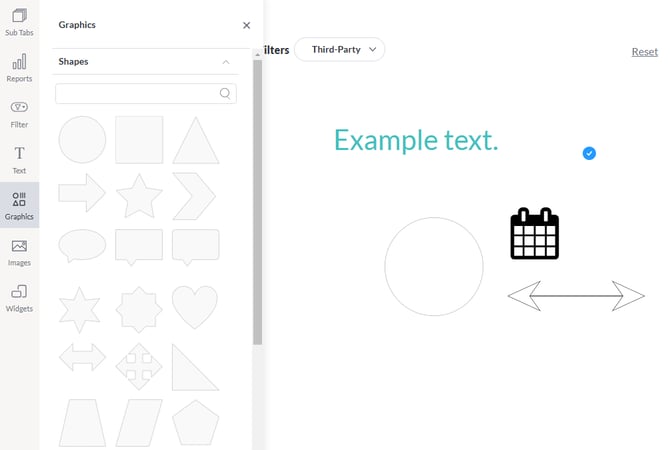Close the Graphics panel
The height and width of the screenshot is (450, 670).
(247, 25)
